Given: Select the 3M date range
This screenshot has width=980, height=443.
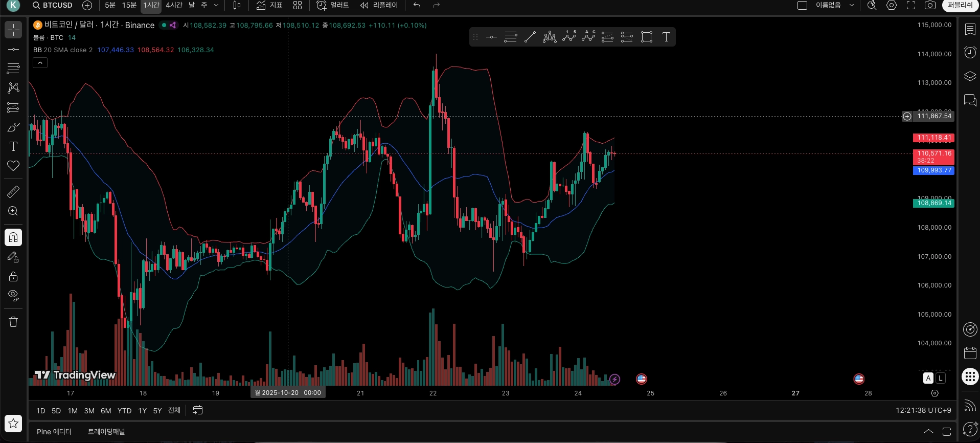Looking at the screenshot, I should point(89,411).
